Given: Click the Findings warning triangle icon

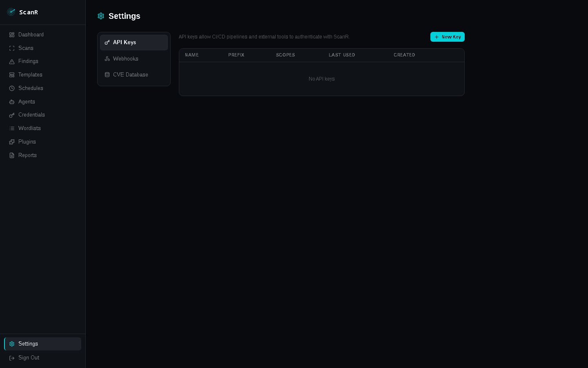Looking at the screenshot, I should tap(12, 61).
